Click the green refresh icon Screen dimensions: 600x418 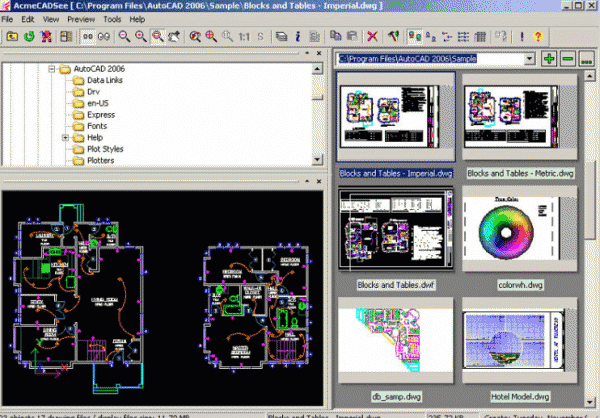pos(29,36)
